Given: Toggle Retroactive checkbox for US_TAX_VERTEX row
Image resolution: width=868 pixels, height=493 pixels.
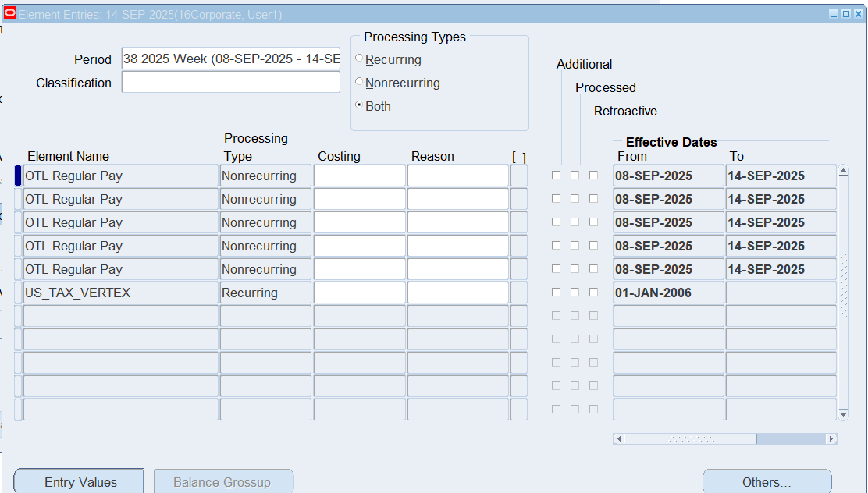Looking at the screenshot, I should (x=593, y=293).
